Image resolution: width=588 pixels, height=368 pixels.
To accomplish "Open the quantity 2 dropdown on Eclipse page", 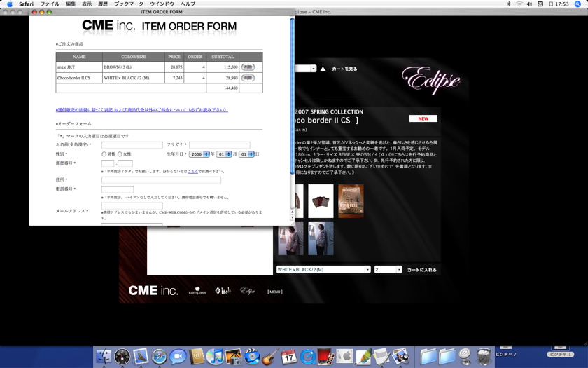I will point(388,270).
